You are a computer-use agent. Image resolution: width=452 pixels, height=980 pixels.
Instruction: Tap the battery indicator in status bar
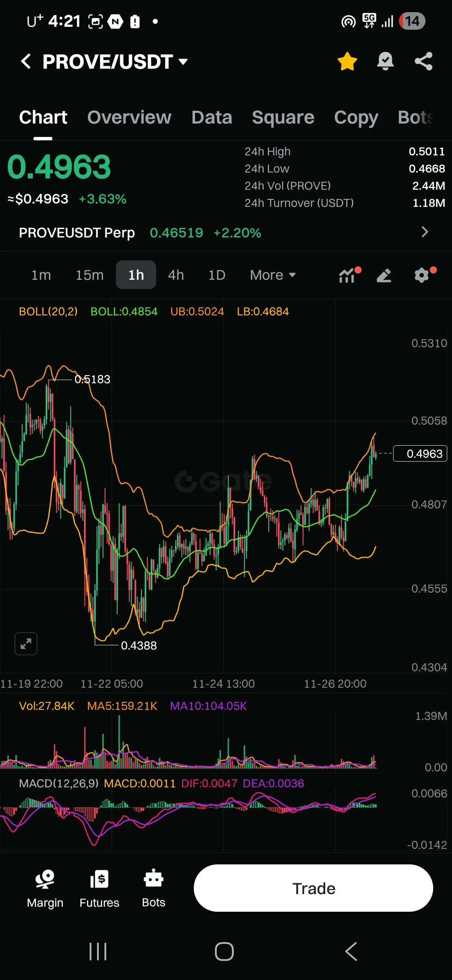(412, 21)
